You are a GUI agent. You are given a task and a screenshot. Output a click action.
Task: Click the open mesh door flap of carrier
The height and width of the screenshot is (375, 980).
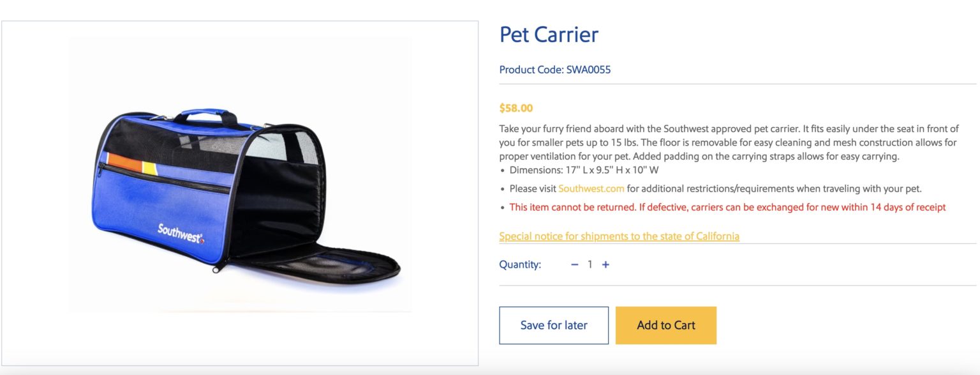(319, 261)
